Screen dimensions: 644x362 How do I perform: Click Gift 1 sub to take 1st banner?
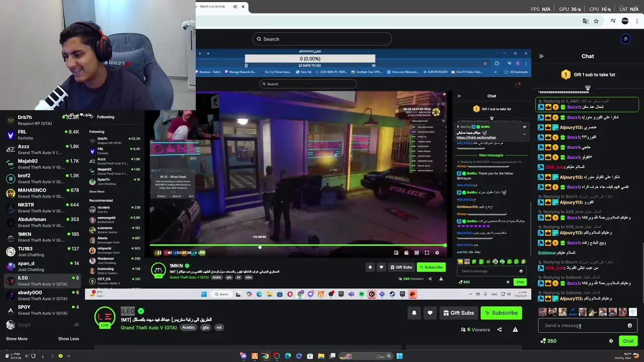pyautogui.click(x=588, y=74)
